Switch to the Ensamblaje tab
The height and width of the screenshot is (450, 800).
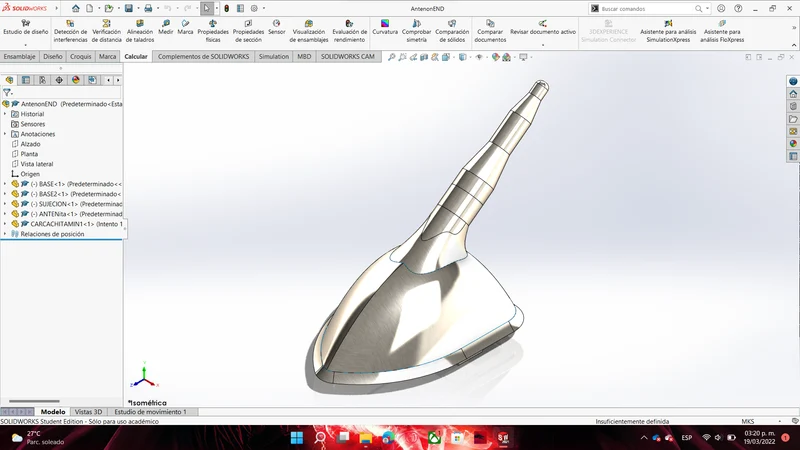[19, 56]
